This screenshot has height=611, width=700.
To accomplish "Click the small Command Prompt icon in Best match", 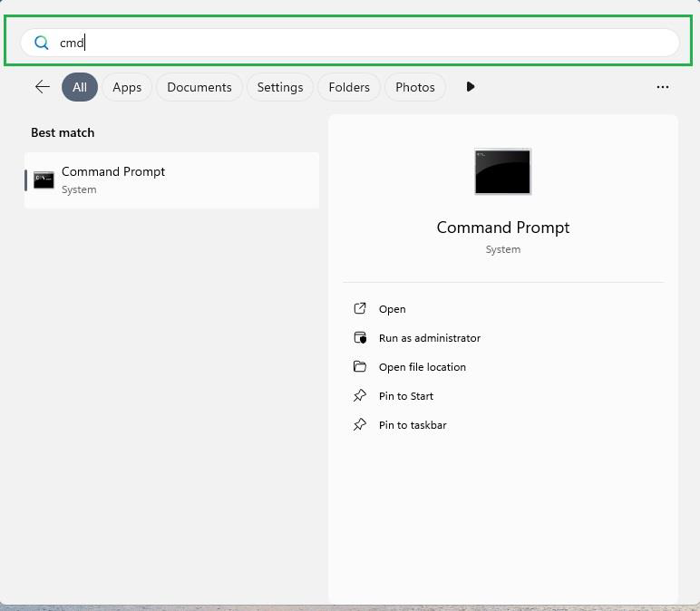I will pyautogui.click(x=44, y=179).
